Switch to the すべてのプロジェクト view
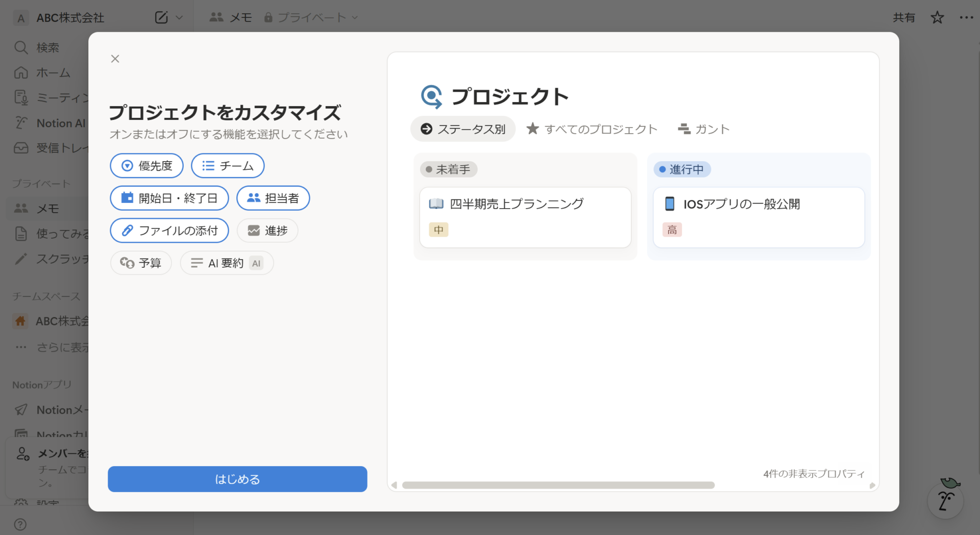980x535 pixels. tap(592, 129)
